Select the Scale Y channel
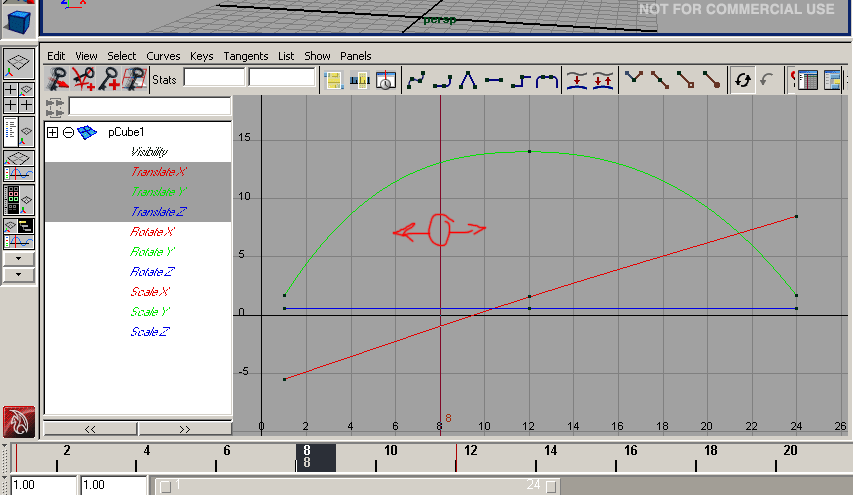 tap(150, 312)
